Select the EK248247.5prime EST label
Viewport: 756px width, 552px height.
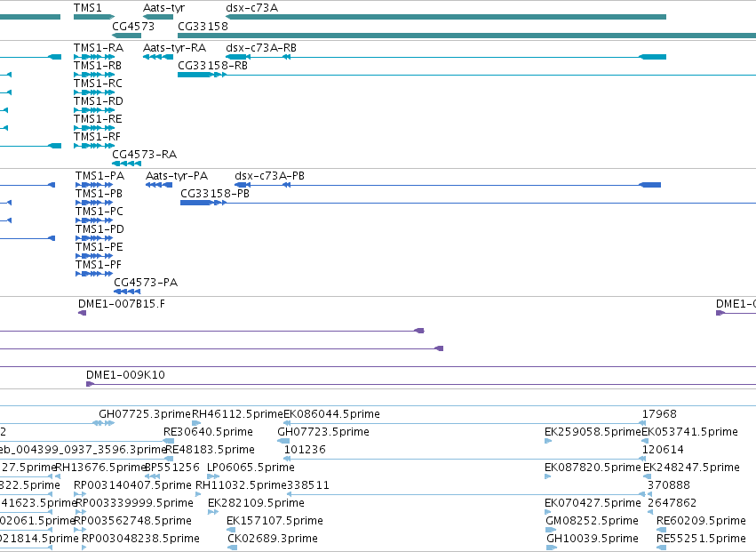[691, 468]
